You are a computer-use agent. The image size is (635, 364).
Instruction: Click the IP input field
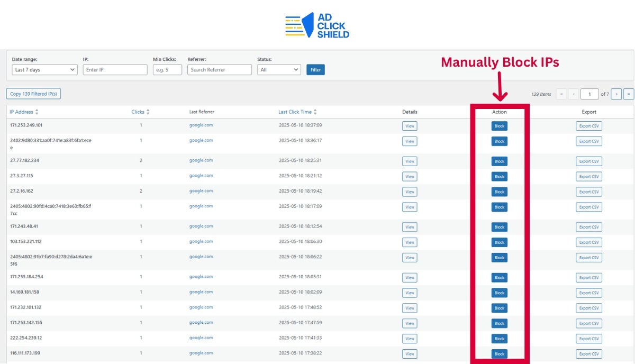(115, 69)
